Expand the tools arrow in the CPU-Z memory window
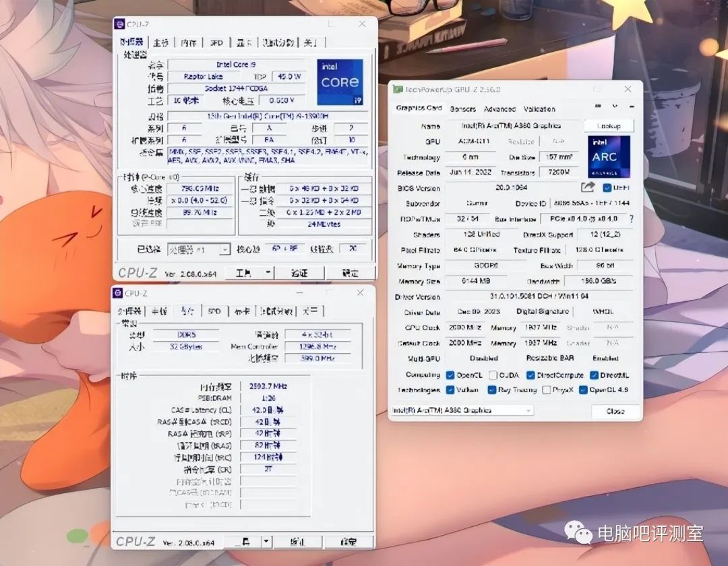The width and height of the screenshot is (728, 566). coord(266,542)
